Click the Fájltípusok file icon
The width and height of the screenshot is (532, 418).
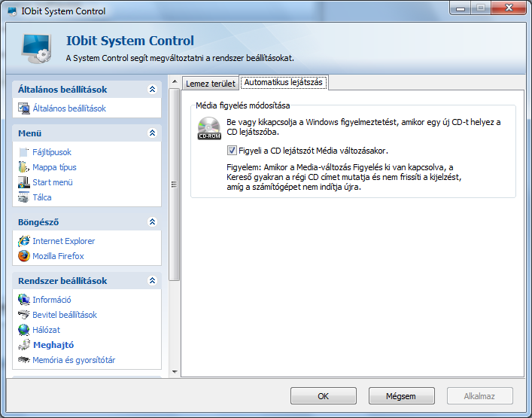[x=24, y=152]
